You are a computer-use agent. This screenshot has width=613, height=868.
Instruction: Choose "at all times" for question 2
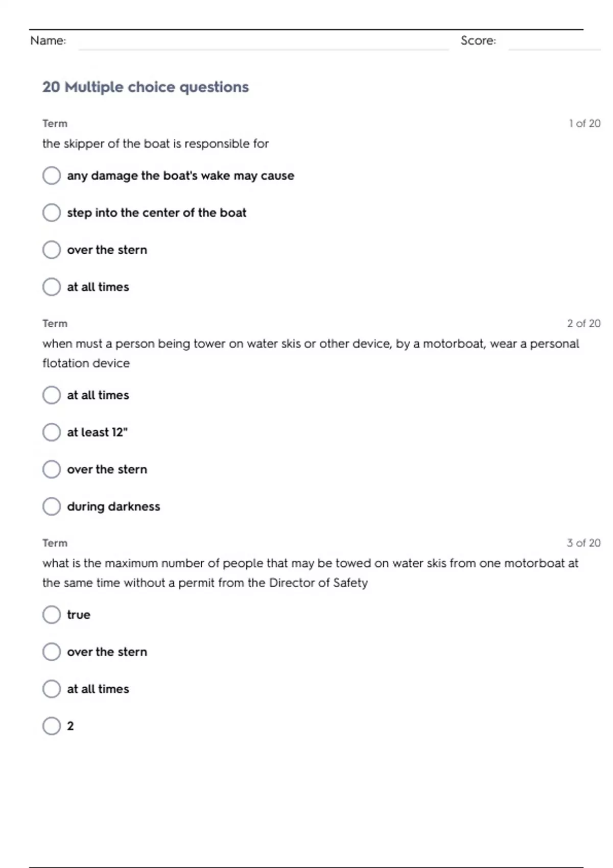[52, 395]
